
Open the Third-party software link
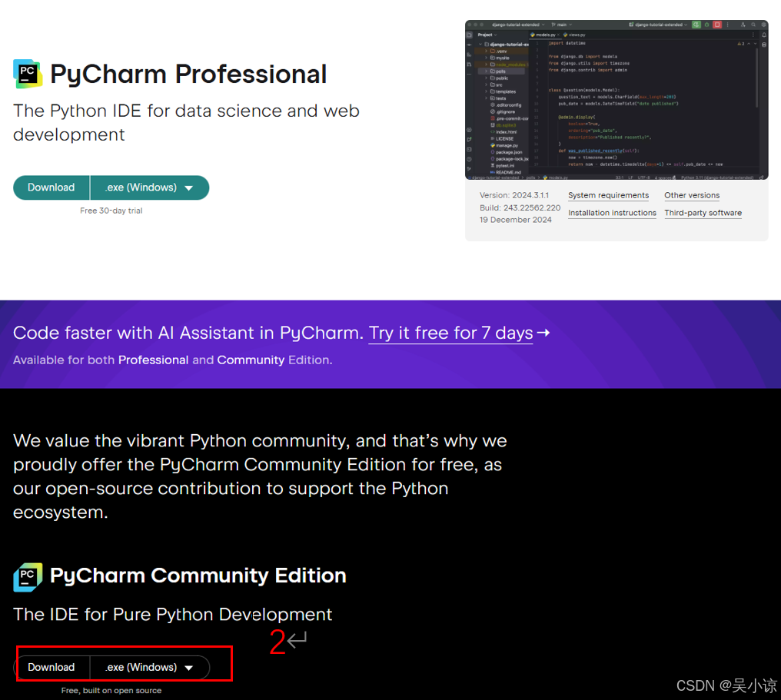[x=703, y=213]
